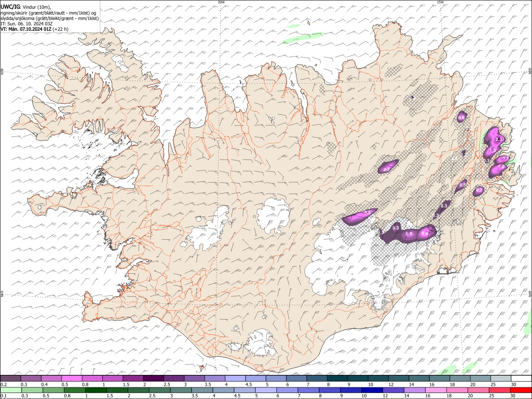
Task: Click the dark teal 8 snow legend swatch
Action: pos(337,378)
